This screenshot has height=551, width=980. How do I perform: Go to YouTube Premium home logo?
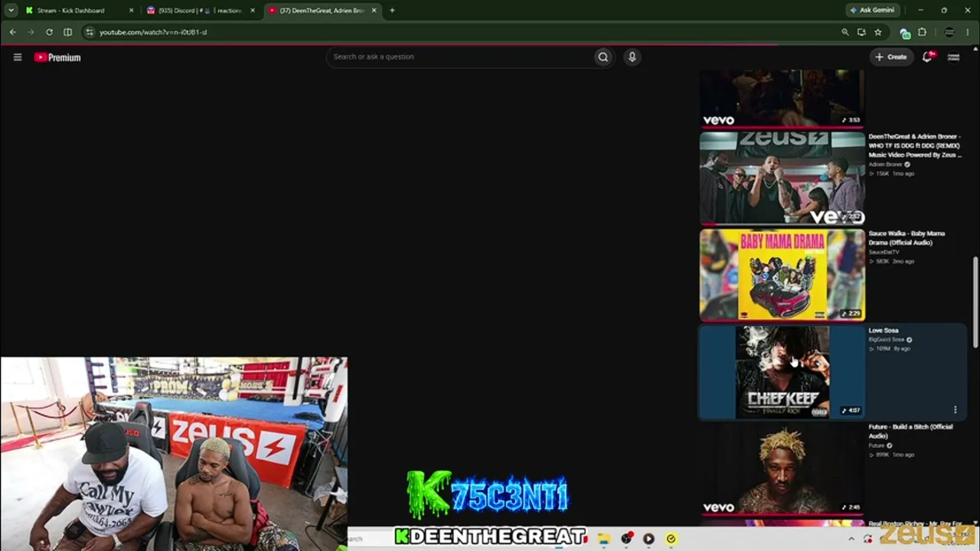point(57,57)
